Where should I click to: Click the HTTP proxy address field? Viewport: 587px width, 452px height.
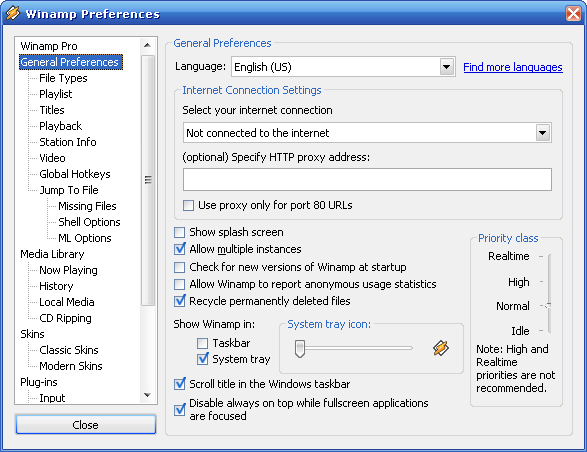pyautogui.click(x=367, y=179)
